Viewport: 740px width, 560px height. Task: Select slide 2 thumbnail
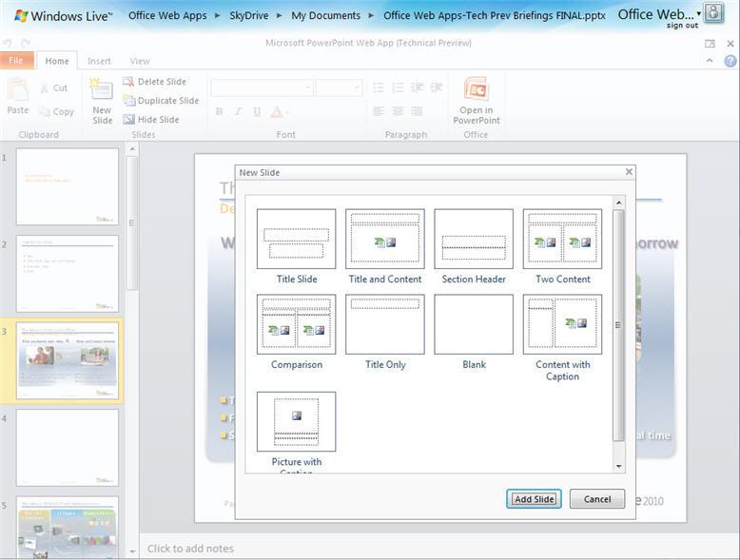point(68,274)
